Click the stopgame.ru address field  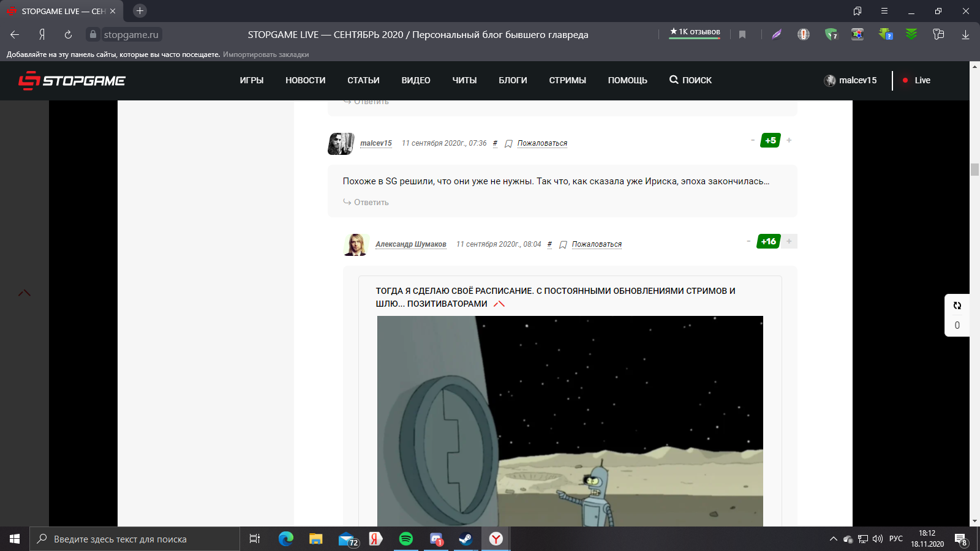(x=130, y=35)
